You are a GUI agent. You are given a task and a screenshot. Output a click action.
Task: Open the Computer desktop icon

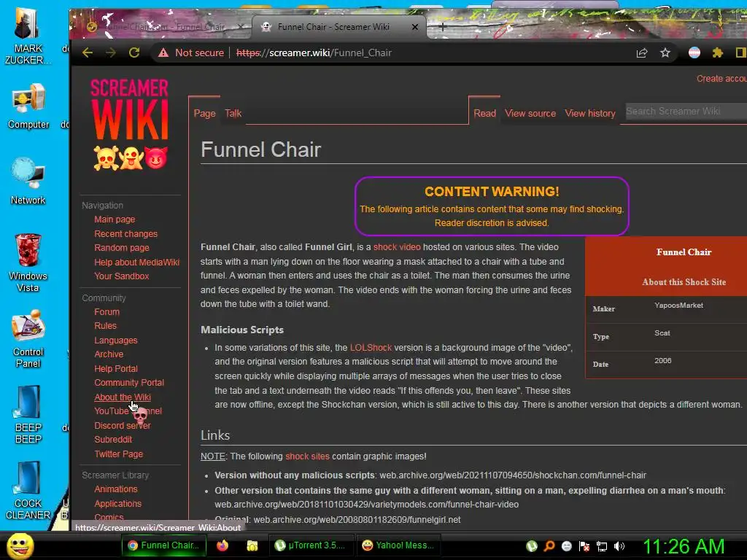28,106
